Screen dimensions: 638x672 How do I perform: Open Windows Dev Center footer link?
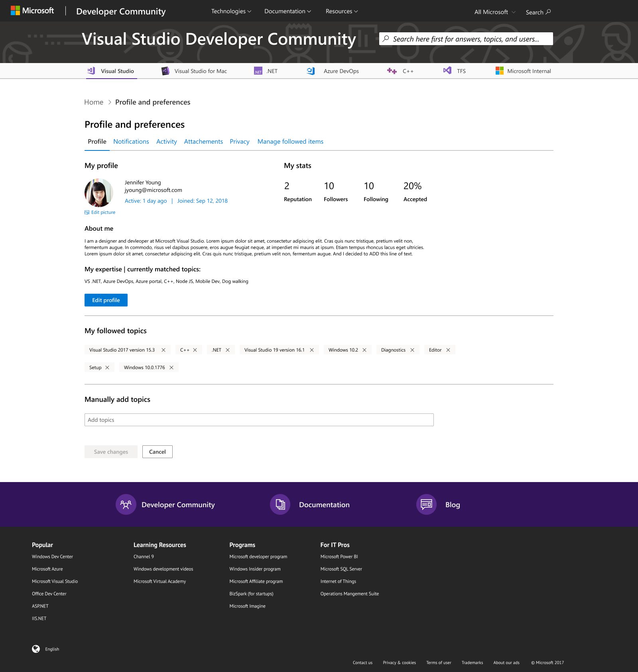pyautogui.click(x=52, y=557)
